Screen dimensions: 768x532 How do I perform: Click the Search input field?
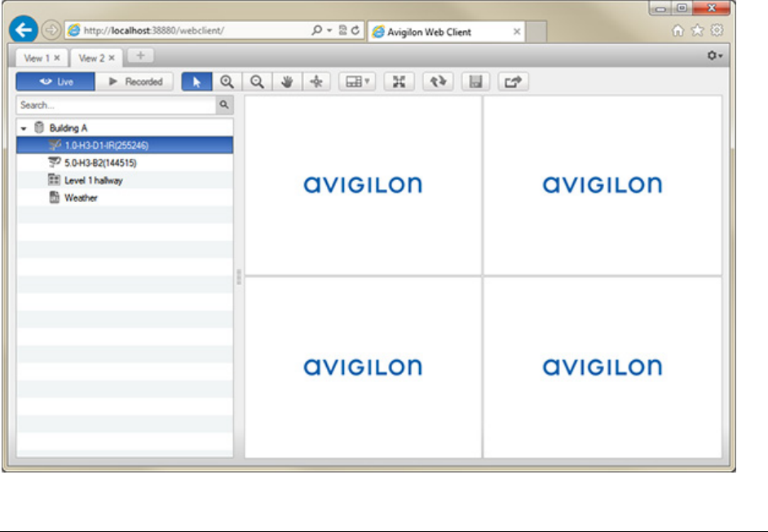[116, 105]
